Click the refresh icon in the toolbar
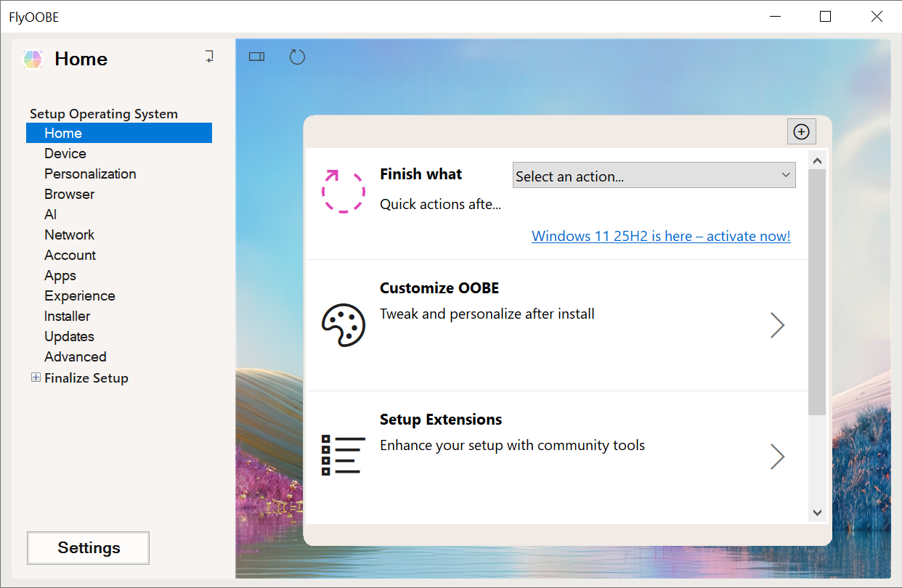The height and width of the screenshot is (588, 902). [x=297, y=56]
